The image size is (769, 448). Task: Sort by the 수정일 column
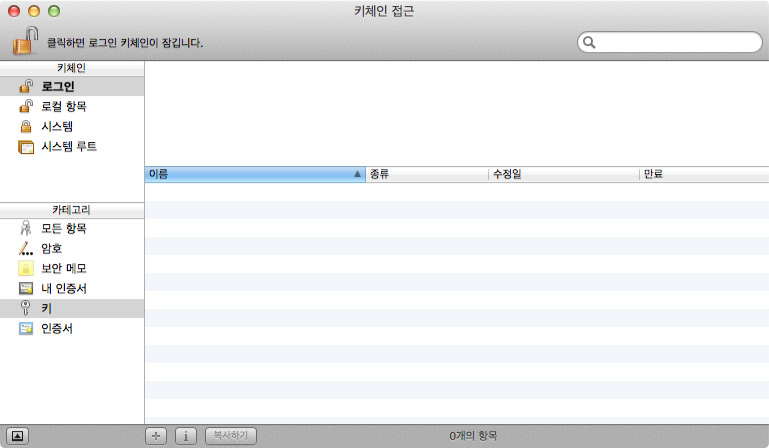[564, 174]
